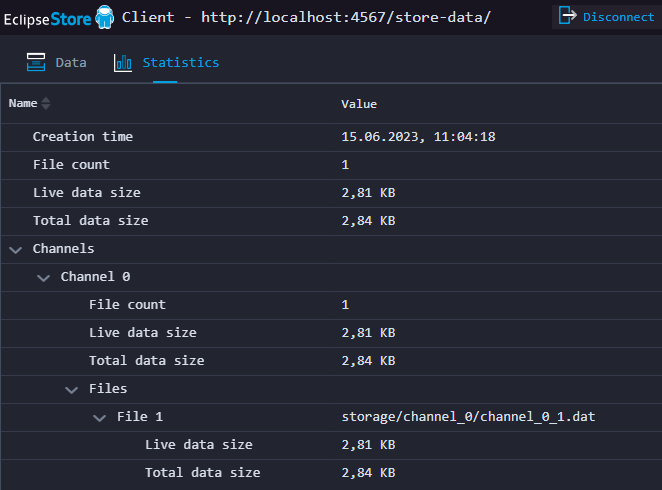662x490 pixels.
Task: Select File count under Channel 0
Action: 127,305
